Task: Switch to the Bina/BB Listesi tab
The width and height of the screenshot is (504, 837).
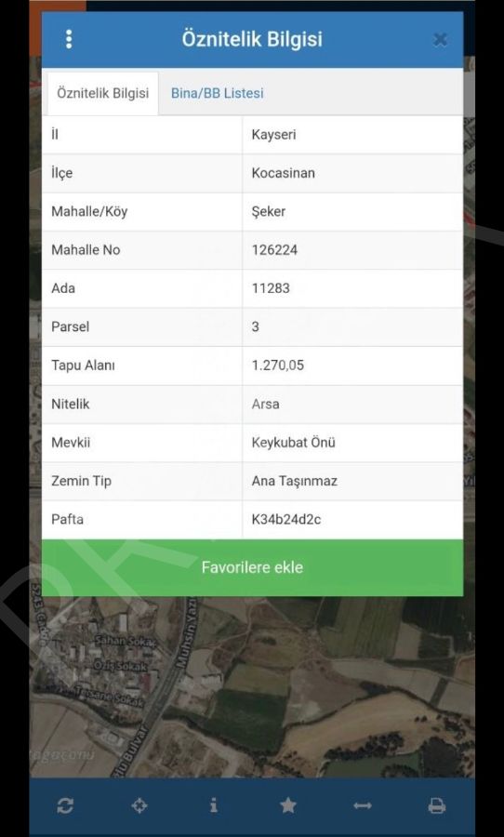Action: tap(217, 93)
